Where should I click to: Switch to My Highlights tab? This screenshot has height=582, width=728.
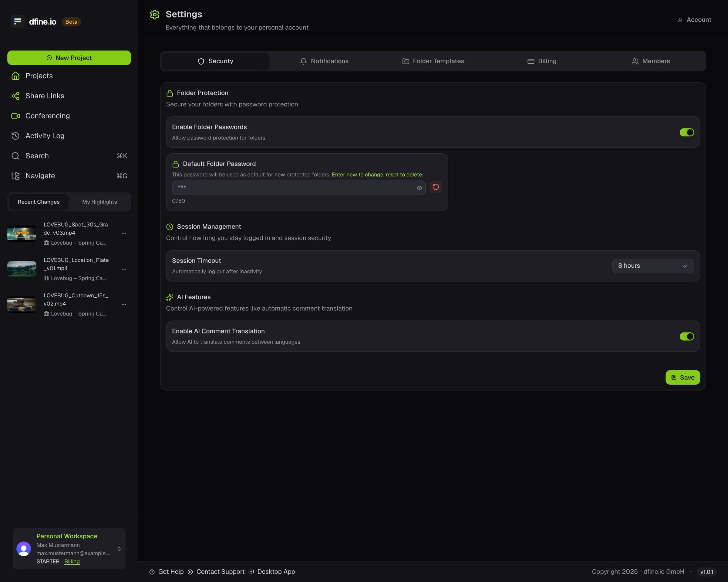pyautogui.click(x=99, y=202)
